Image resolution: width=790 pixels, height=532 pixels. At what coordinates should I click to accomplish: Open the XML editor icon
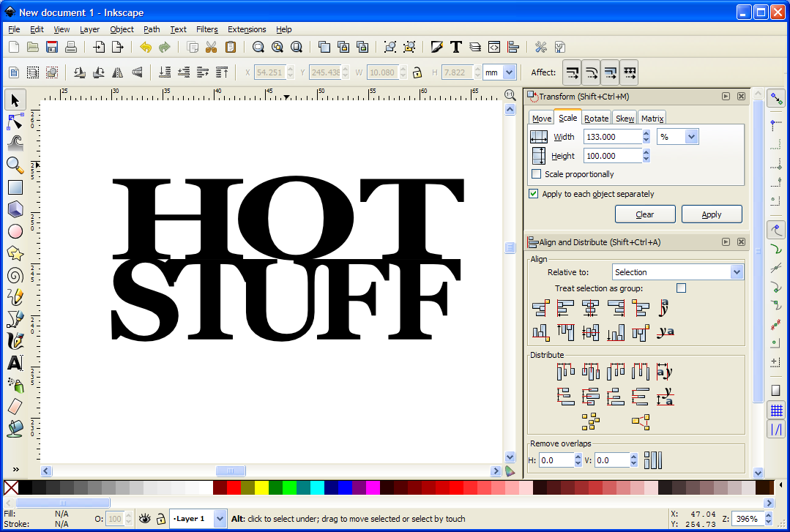click(494, 48)
